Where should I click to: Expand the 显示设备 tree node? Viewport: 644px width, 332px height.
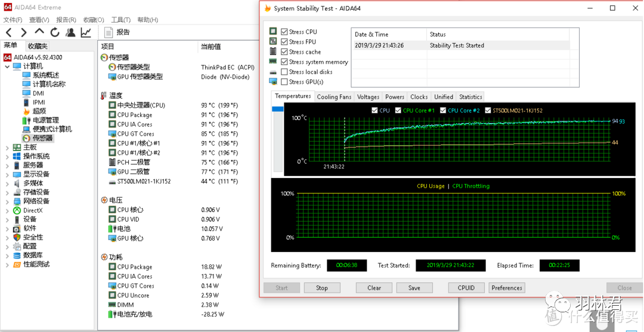(7, 174)
